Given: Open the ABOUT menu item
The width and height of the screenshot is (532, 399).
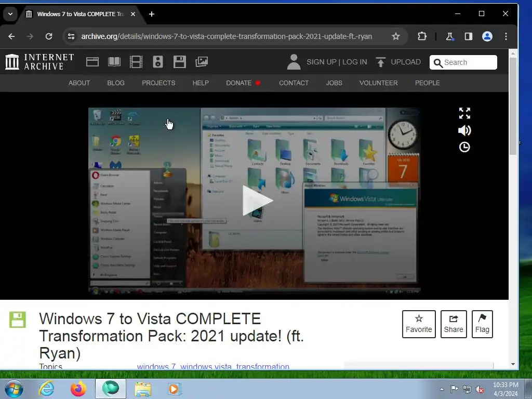Looking at the screenshot, I should pos(79,83).
